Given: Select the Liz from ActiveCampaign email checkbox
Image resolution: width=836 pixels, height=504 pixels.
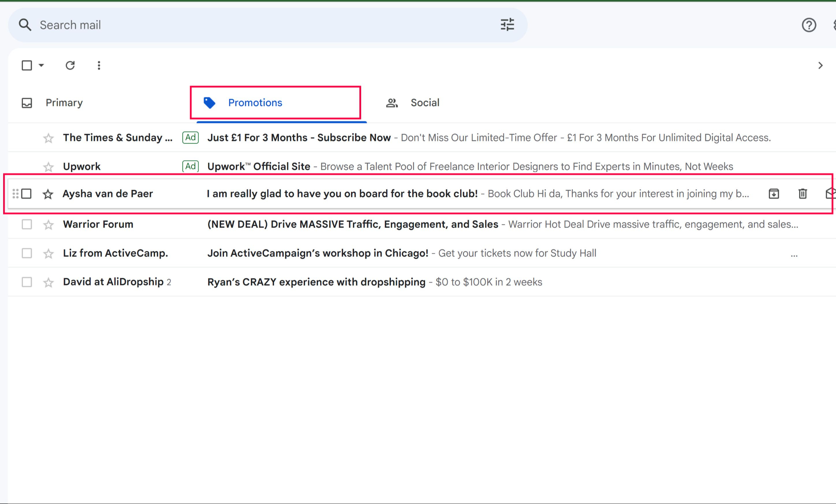Looking at the screenshot, I should pyautogui.click(x=27, y=253).
